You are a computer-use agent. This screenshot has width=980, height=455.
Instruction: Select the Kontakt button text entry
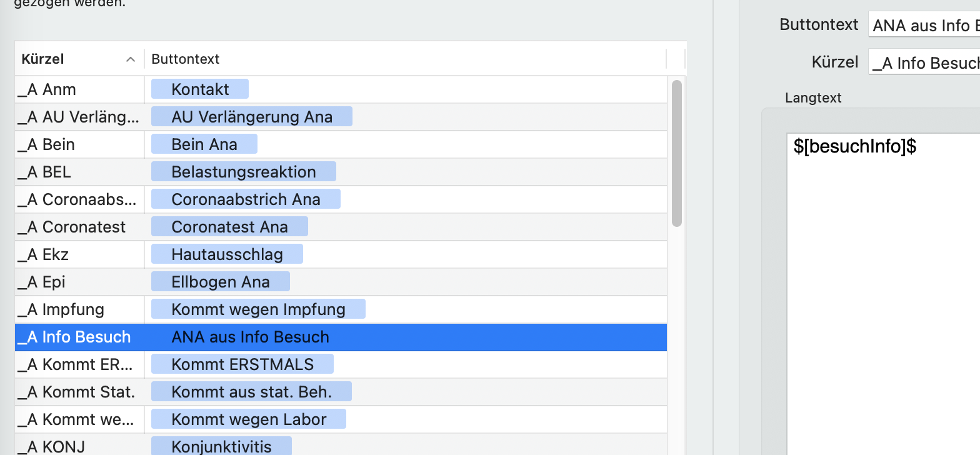click(200, 89)
